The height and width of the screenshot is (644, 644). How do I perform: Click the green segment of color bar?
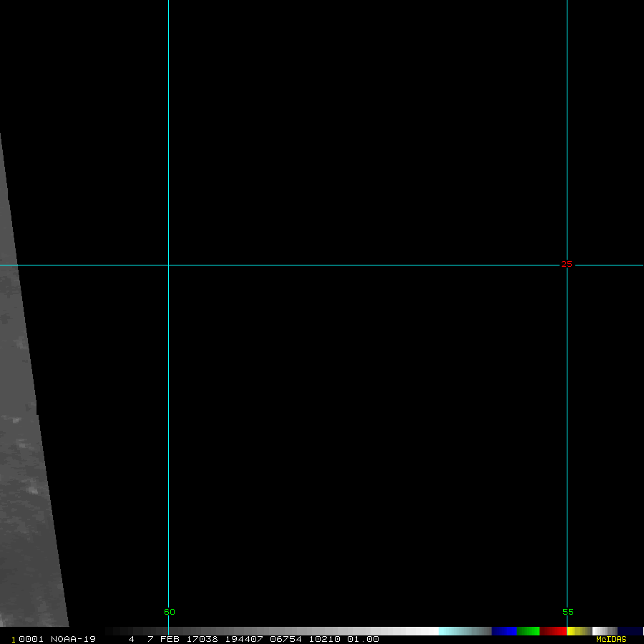coord(528,631)
